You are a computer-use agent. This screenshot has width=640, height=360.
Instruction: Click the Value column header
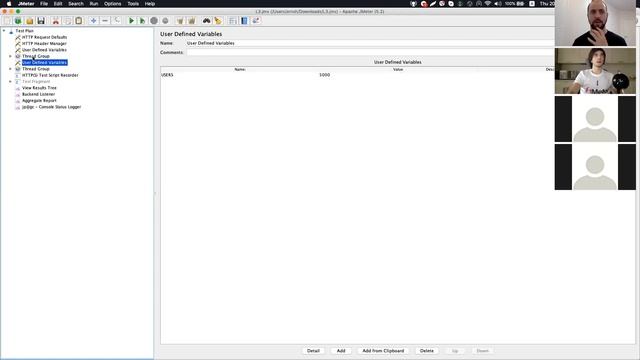coord(398,69)
